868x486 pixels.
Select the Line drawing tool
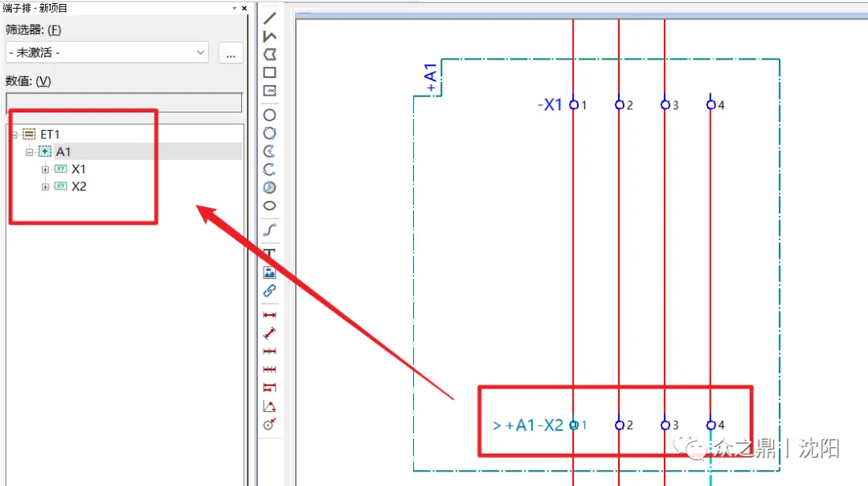269,18
